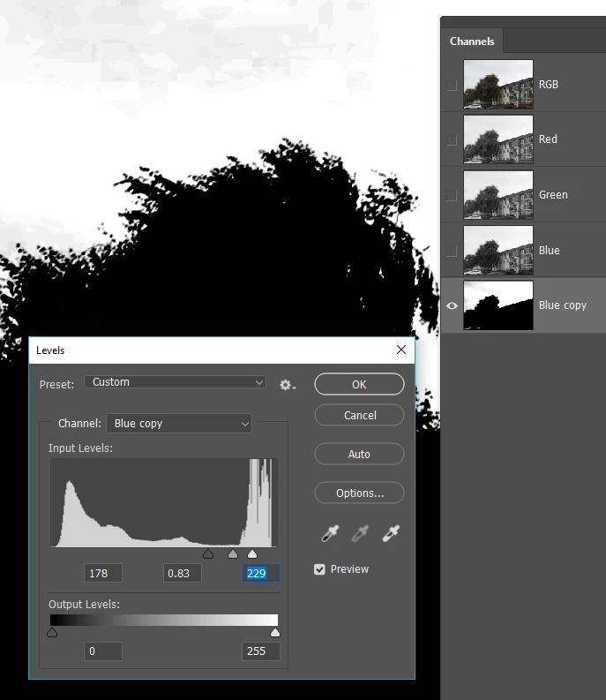Open the Options... dialog
The width and height of the screenshot is (606, 700).
point(359,493)
